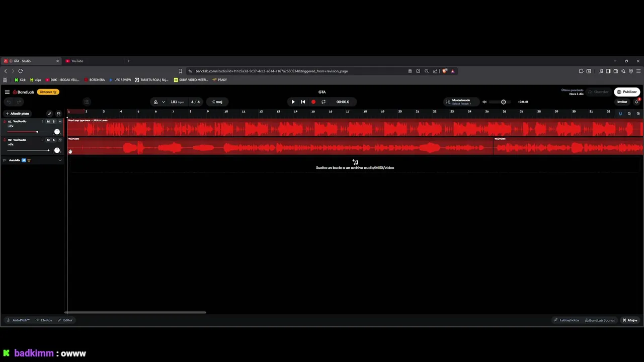Open the Editor tab

click(x=65, y=320)
